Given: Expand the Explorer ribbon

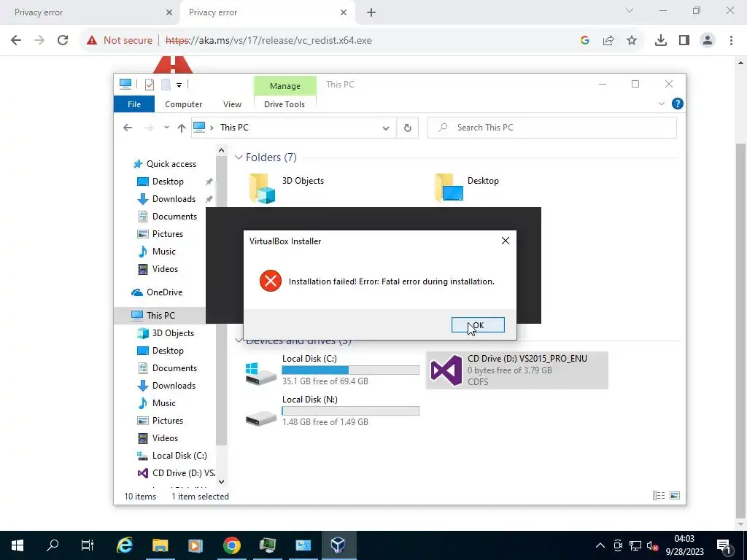Looking at the screenshot, I should 661,104.
